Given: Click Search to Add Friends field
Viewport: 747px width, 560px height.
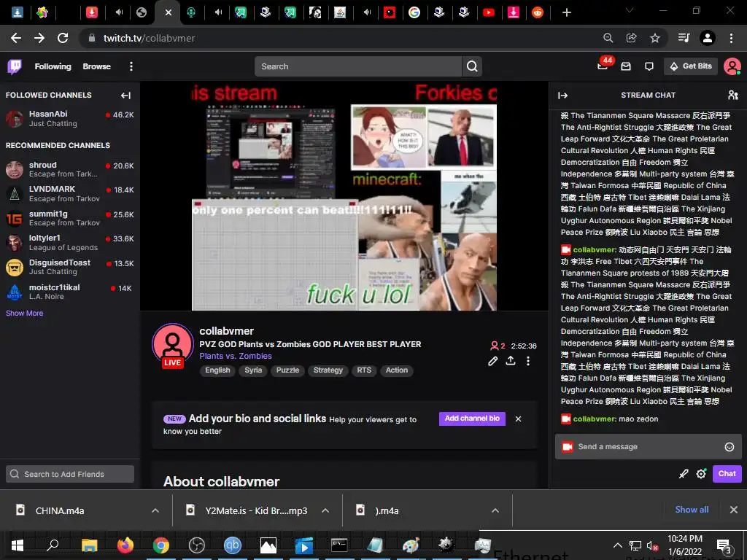Looking at the screenshot, I should [70, 474].
